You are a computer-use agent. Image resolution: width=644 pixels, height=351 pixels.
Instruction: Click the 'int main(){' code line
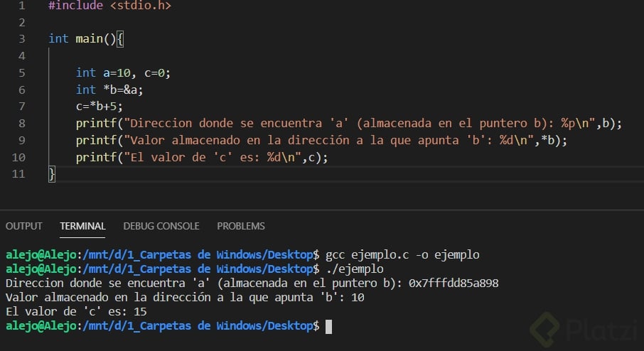coord(86,39)
